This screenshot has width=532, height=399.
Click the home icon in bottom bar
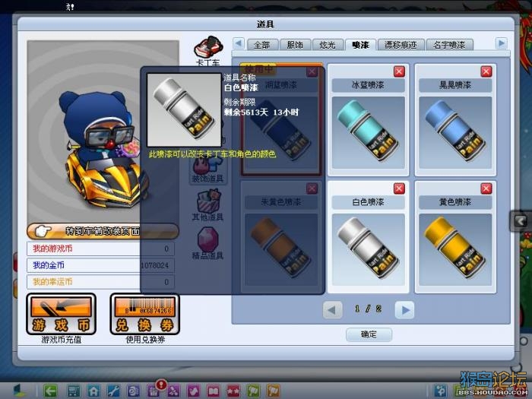pyautogui.click(x=93, y=391)
